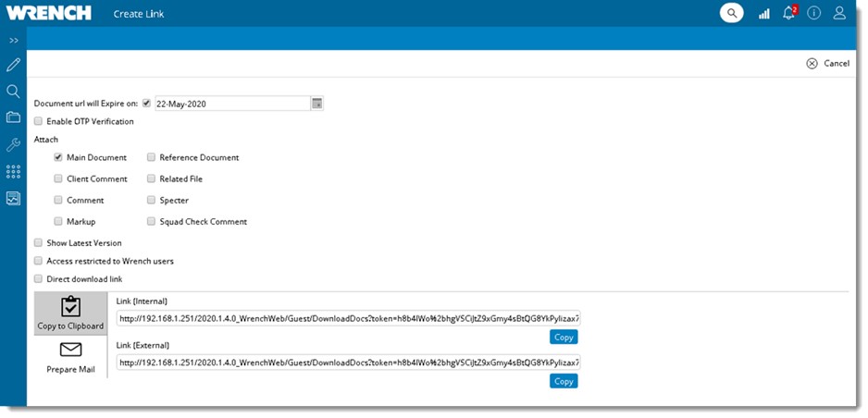The image size is (868, 418).
Task: Cancel the Create Link dialog
Action: (827, 64)
